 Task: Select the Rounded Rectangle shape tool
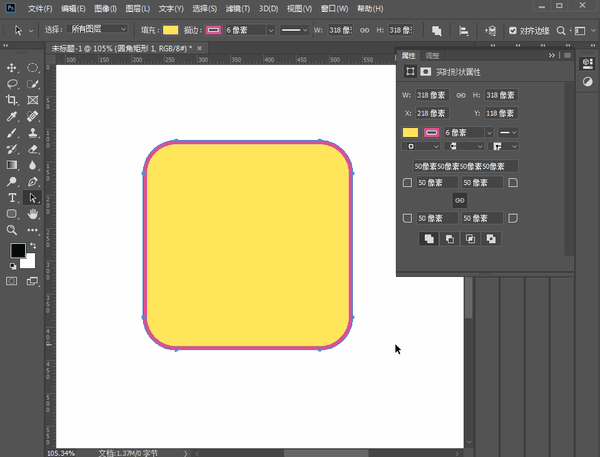pos(11,214)
